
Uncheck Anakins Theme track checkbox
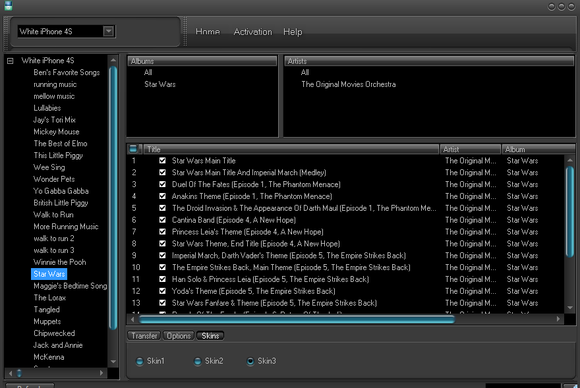tap(162, 196)
